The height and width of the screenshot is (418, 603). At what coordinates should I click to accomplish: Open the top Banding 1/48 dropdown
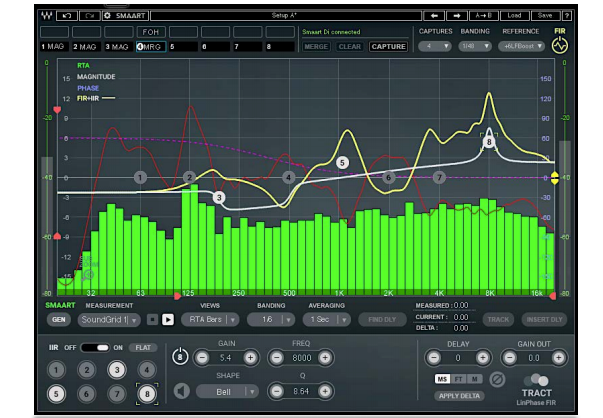pos(475,46)
